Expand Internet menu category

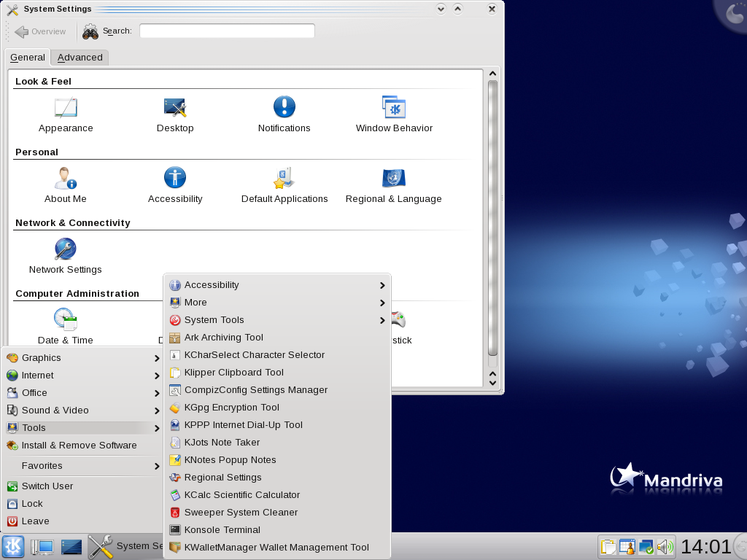tap(83, 376)
